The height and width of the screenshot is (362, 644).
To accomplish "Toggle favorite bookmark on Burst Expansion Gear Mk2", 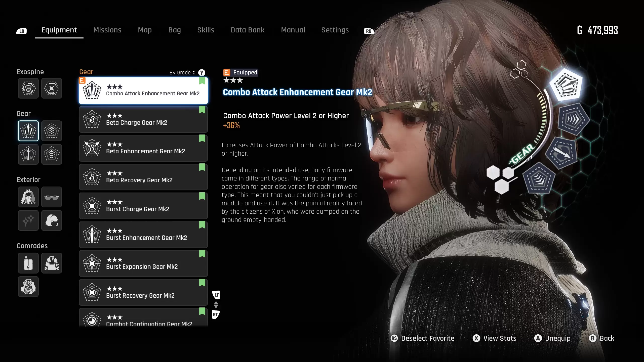I will [x=202, y=254].
